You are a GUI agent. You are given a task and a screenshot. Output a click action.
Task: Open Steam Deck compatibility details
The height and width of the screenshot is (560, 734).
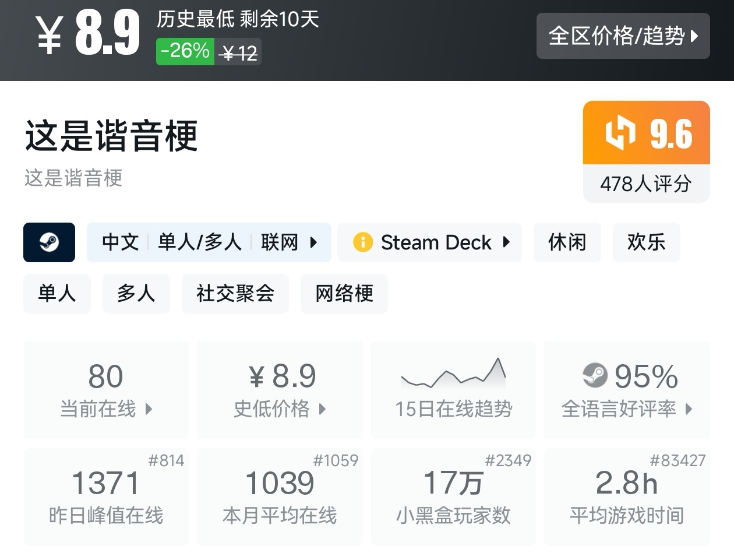pyautogui.click(x=429, y=242)
